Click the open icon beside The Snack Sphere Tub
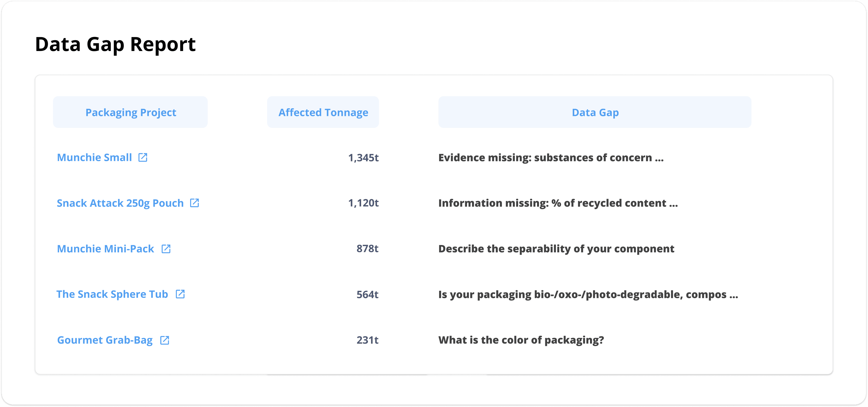 tap(180, 294)
